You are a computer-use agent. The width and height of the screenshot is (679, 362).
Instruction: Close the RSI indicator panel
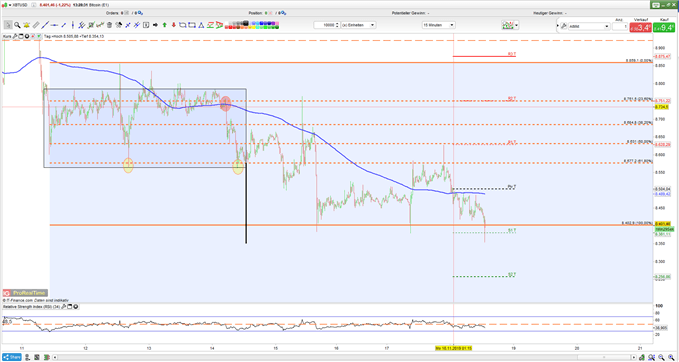click(x=75, y=307)
